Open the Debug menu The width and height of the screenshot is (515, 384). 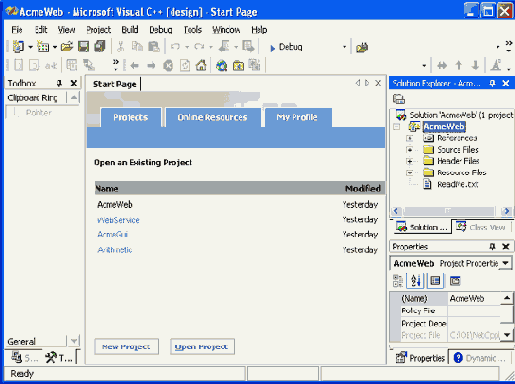[161, 30]
